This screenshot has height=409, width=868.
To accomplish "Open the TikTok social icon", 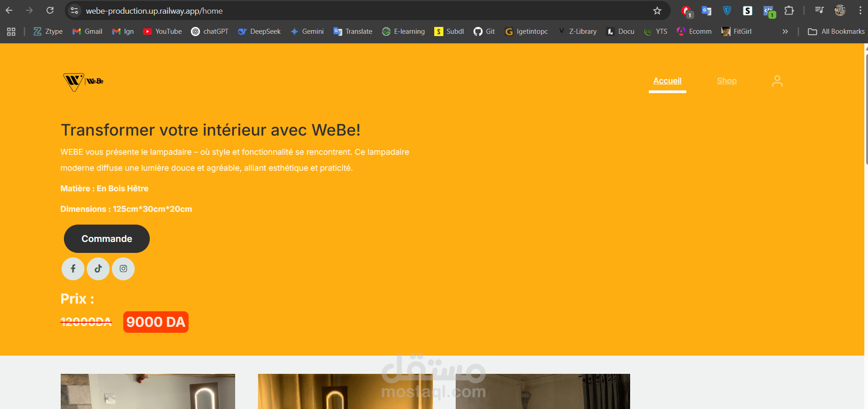I will [98, 269].
